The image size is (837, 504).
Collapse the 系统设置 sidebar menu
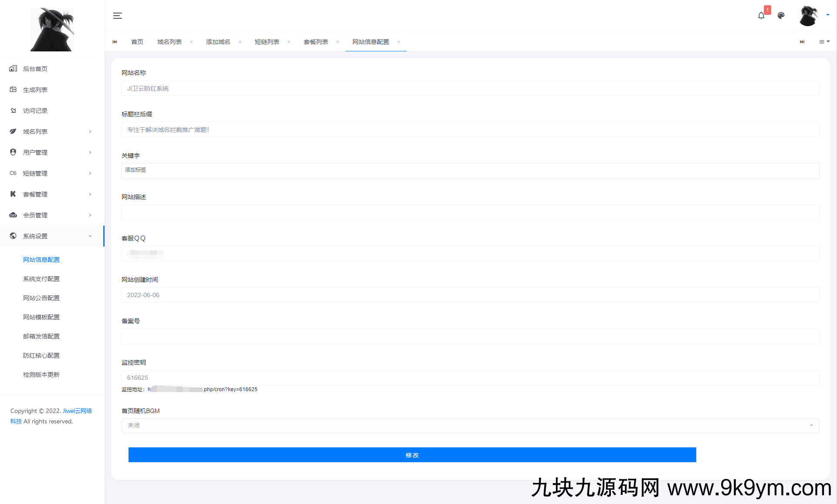[x=52, y=236]
